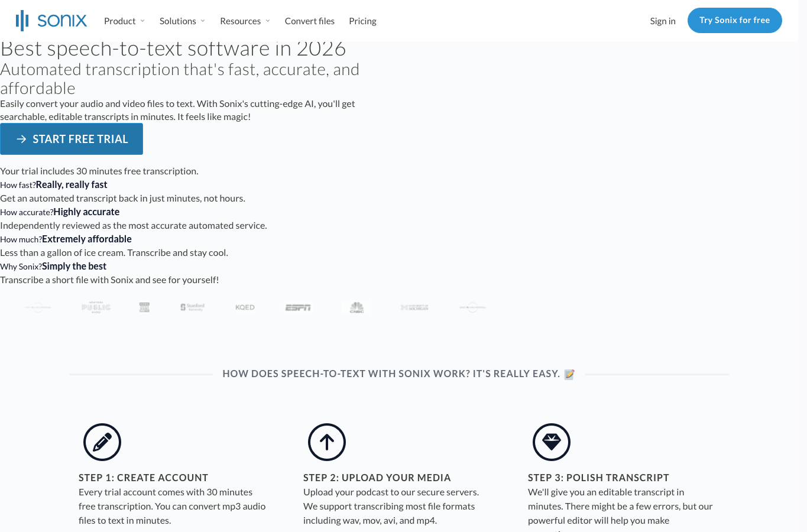Viewport: 807px width, 532px height.
Task: Click the Sonix logo in the header
Action: 51,21
